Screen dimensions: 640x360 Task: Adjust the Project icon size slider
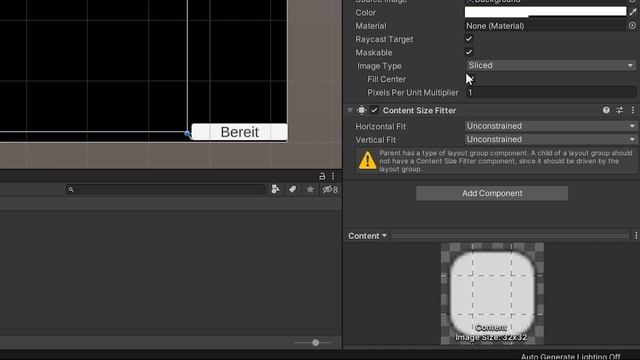coord(316,342)
